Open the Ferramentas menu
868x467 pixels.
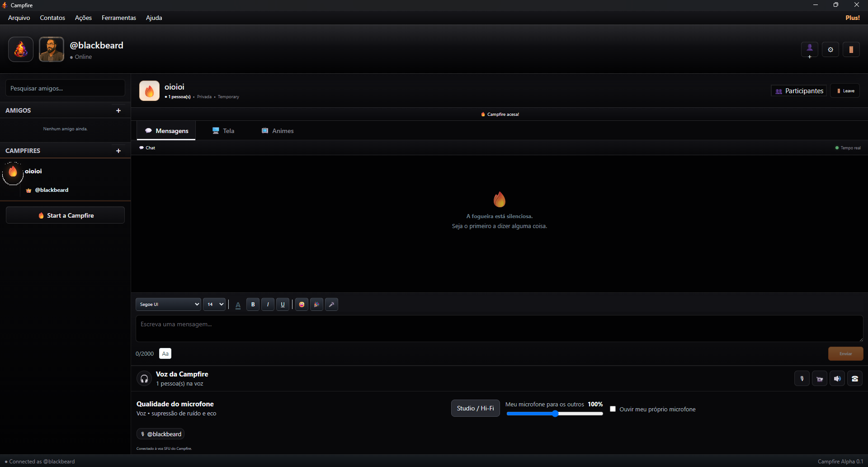(119, 18)
